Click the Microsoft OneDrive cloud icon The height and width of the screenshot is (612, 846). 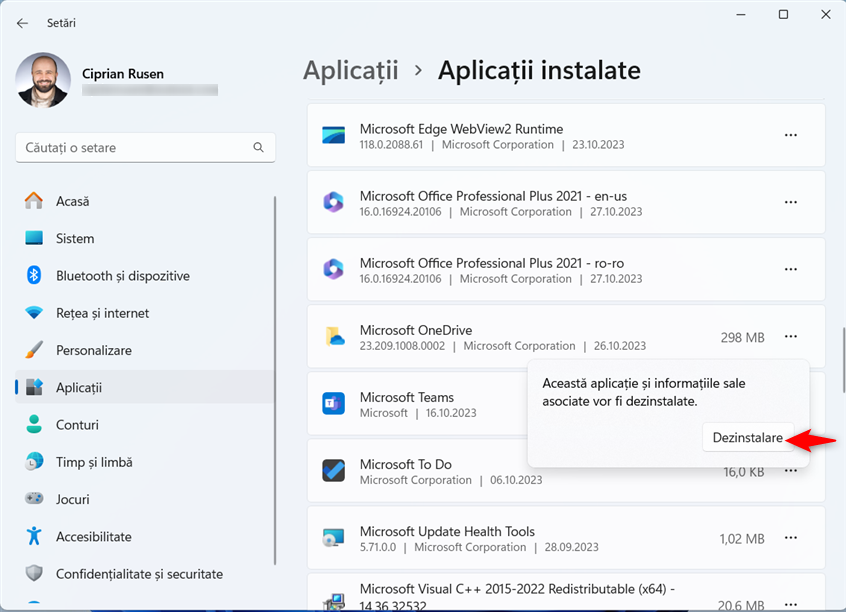tap(335, 336)
